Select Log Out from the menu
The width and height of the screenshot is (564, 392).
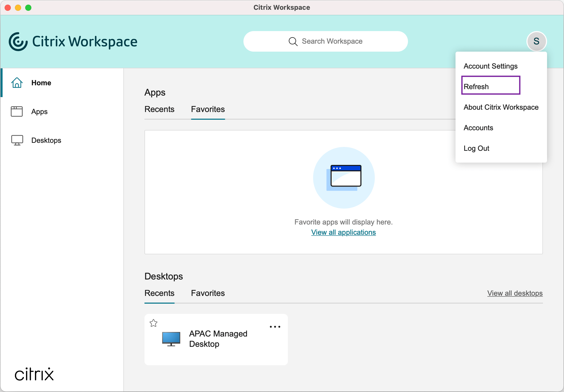click(476, 148)
